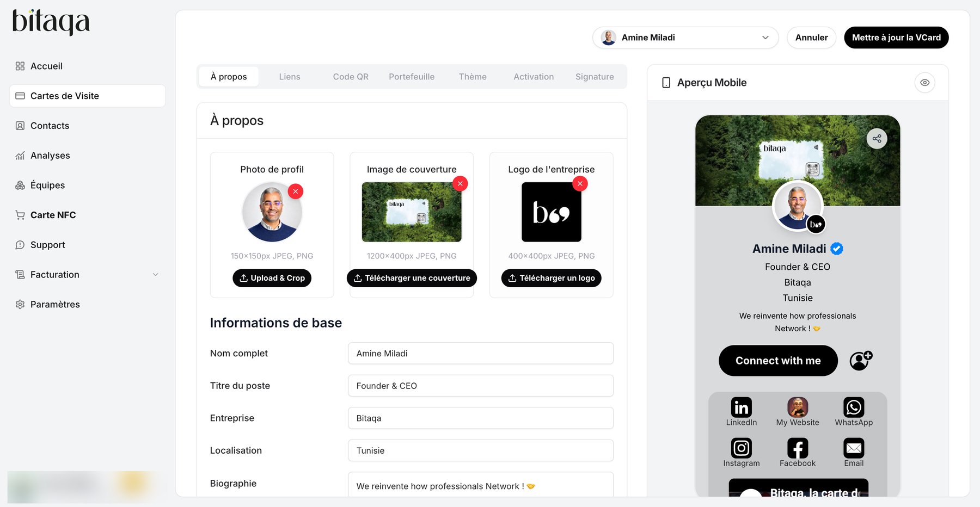Open the Instagram icon in preview

point(742,448)
